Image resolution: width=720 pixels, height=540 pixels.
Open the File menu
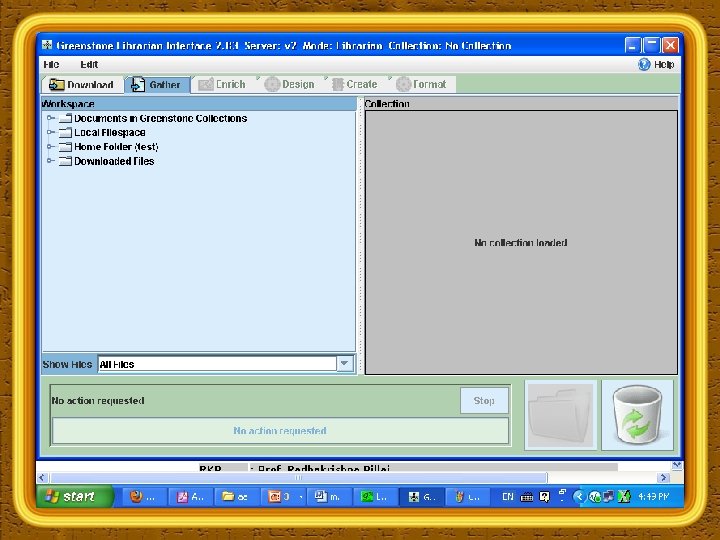pos(51,65)
